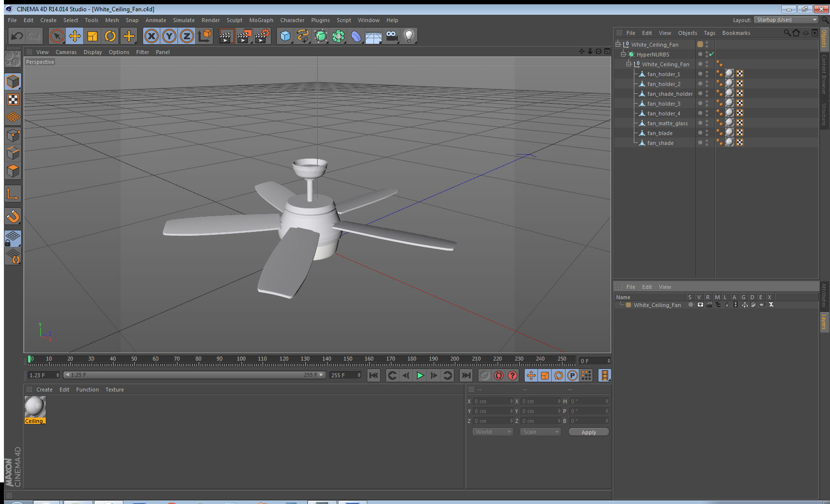Screen dimensions: 830x504
Task: Open the Layout dropdown Startup (User)
Action: (787, 20)
